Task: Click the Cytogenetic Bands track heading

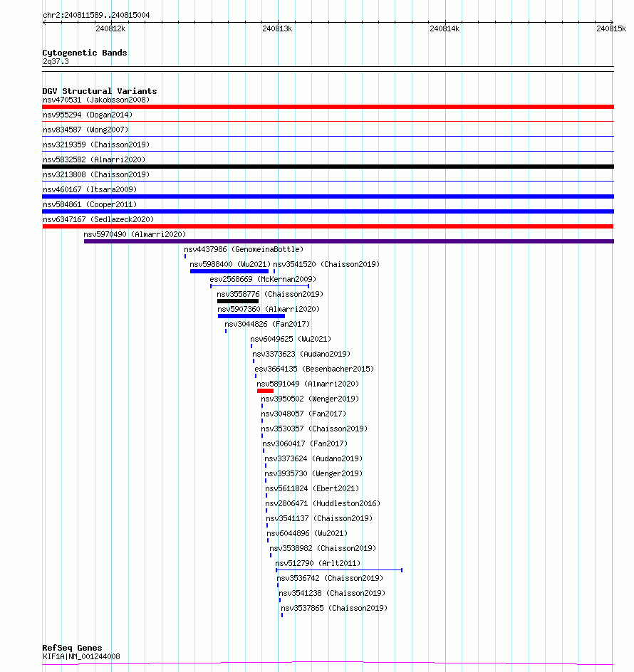Action: [85, 53]
